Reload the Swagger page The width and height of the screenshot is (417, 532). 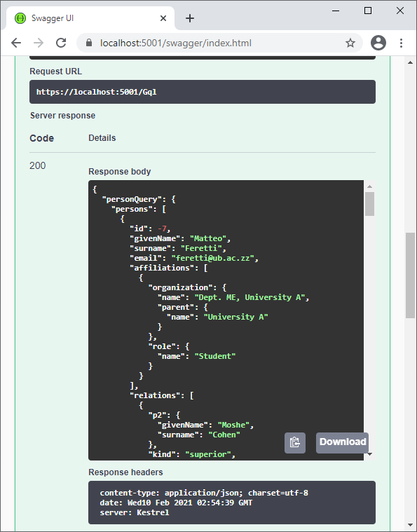[61, 43]
